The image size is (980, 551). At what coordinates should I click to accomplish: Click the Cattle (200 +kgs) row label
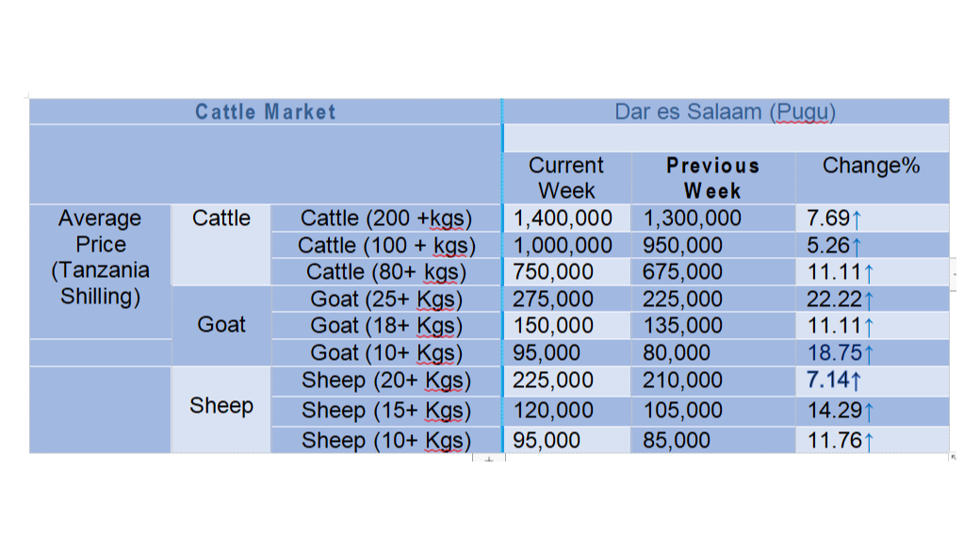click(386, 218)
